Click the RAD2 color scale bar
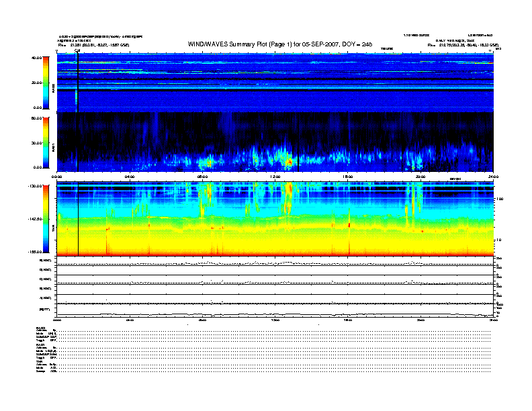Image resolution: width=532 pixels, height=411 pixels. tap(46, 83)
